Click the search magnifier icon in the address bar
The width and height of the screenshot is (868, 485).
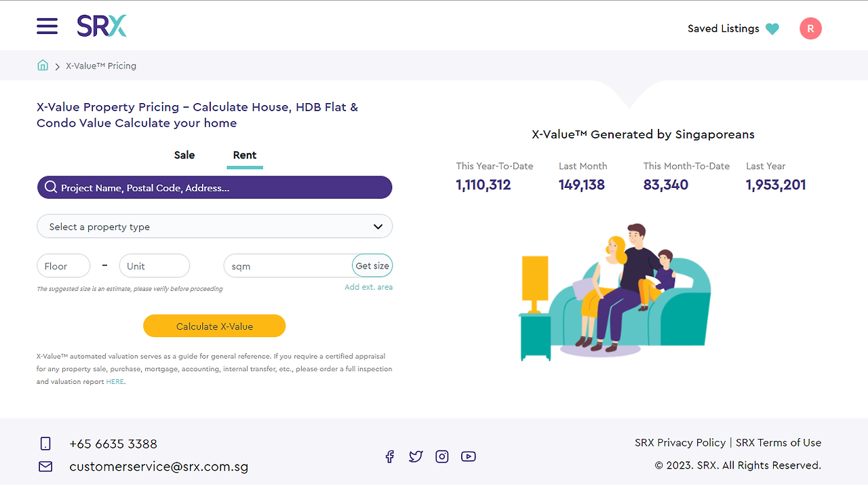pyautogui.click(x=50, y=187)
